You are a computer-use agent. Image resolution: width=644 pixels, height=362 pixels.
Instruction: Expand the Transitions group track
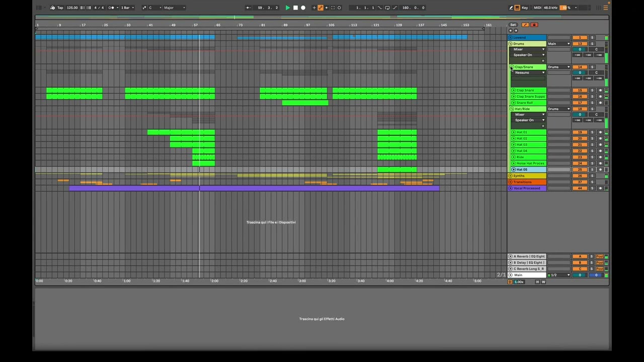[510, 182]
